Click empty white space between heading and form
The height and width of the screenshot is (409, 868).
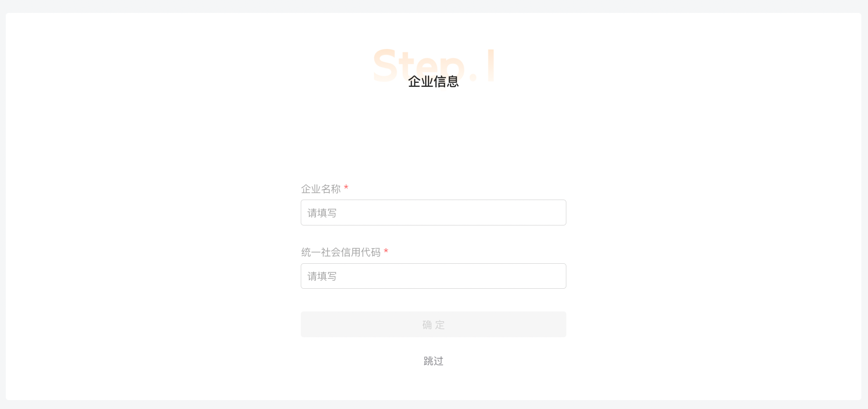[433, 134]
